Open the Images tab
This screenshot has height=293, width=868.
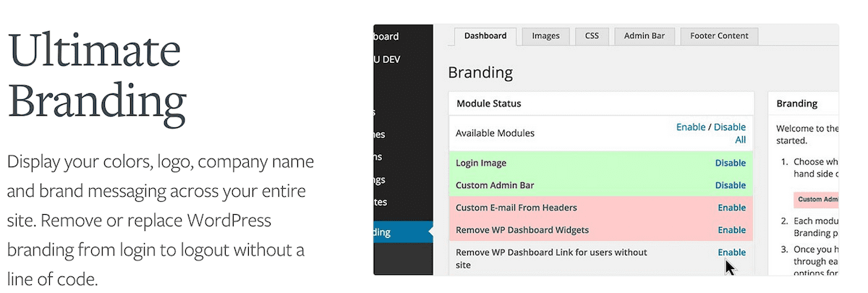point(546,36)
